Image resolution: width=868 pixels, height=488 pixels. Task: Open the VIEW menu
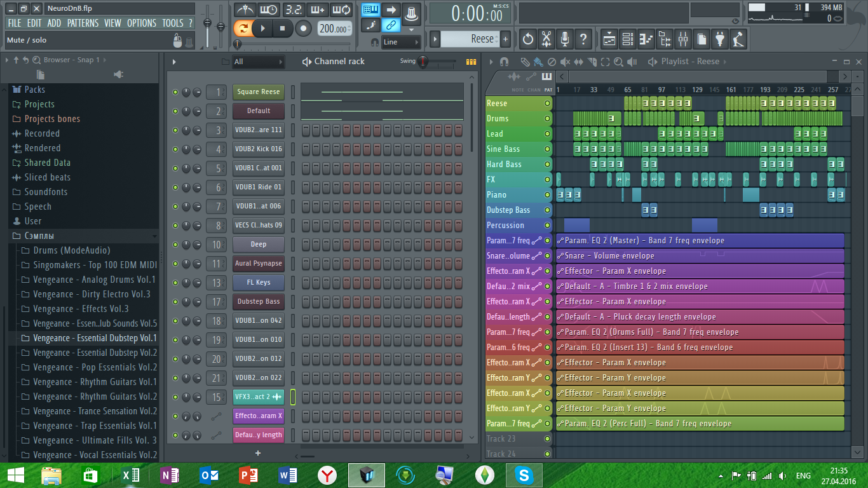click(x=113, y=23)
